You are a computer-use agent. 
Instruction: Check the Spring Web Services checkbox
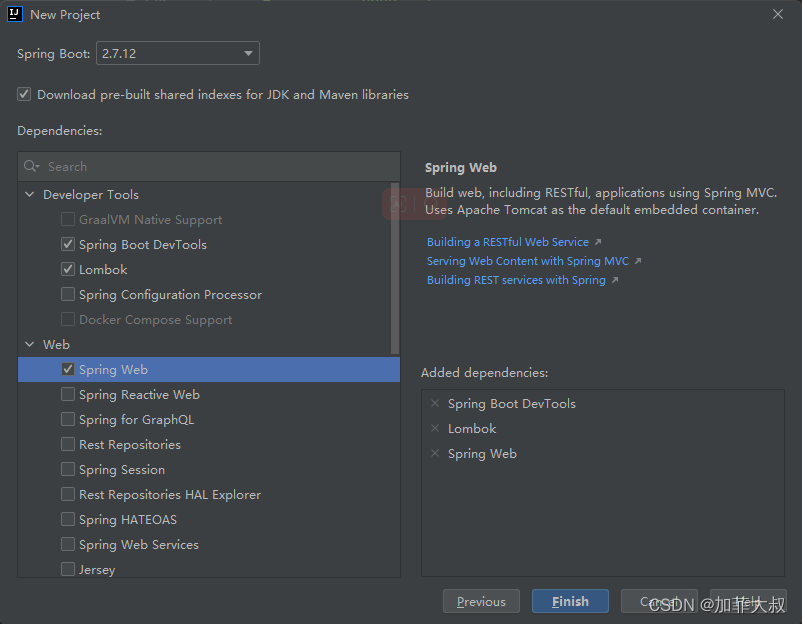68,544
